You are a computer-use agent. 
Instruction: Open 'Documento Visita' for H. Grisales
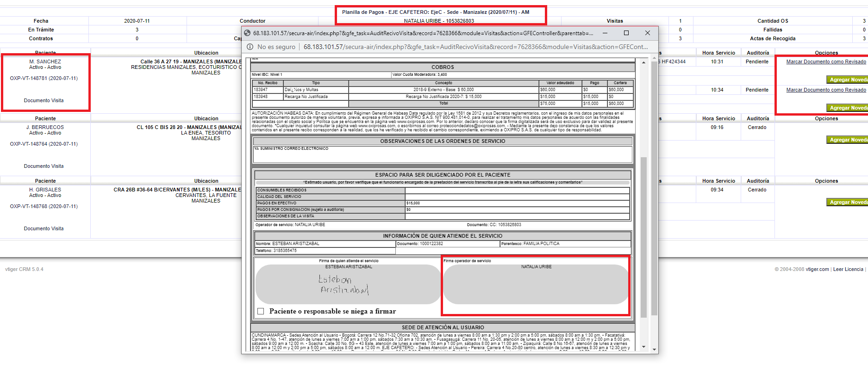(44, 228)
